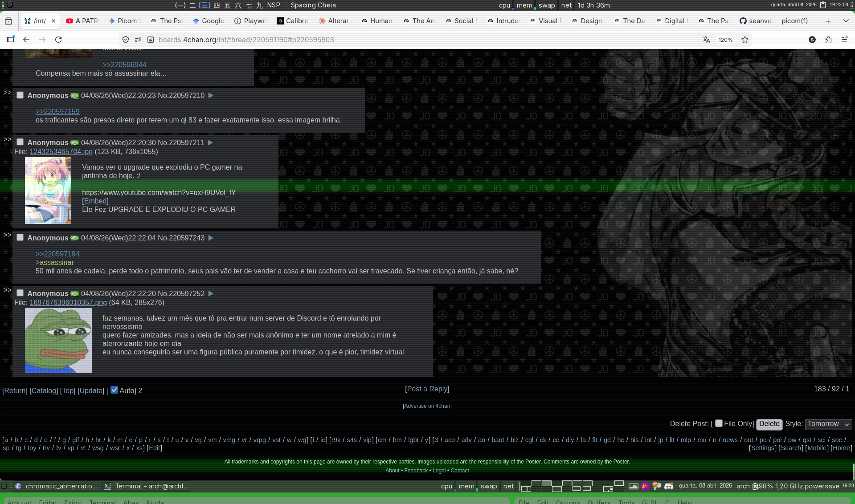Open quote link >>220597194
This screenshot has width=855, height=504.
(57, 254)
